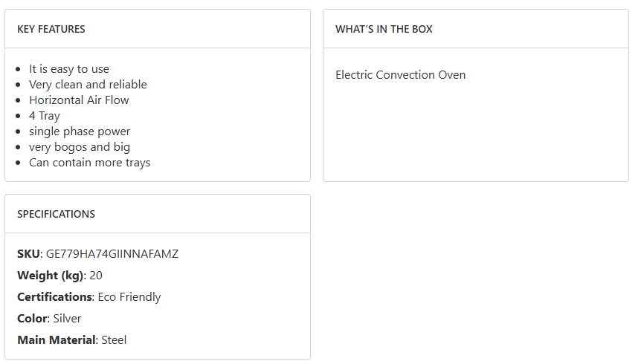This screenshot has width=641, height=364.
Task: Click the 'Steel' main material value
Action: coord(114,340)
